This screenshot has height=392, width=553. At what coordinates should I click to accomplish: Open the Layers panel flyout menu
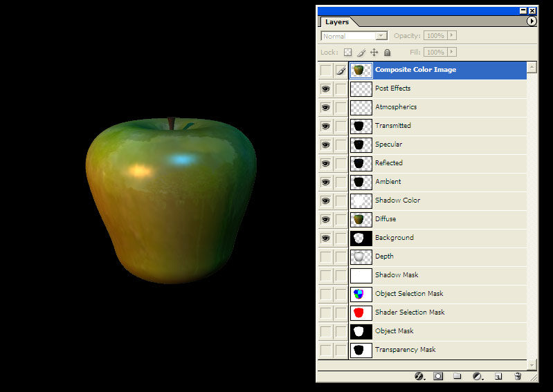[x=532, y=22]
